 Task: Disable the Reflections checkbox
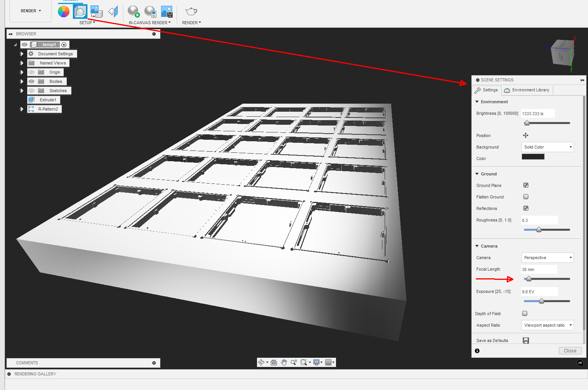coord(525,208)
